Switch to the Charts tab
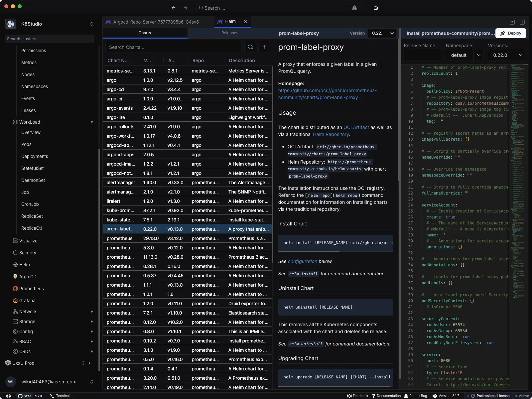This screenshot has height=399, width=532. pyautogui.click(x=145, y=33)
